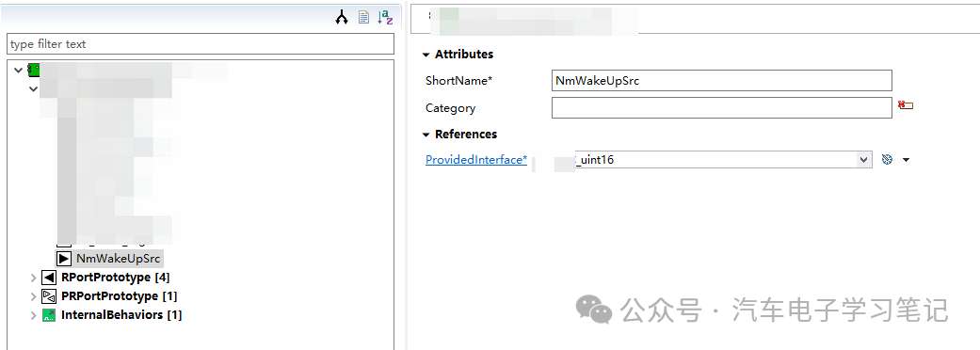
Task: Click the green component icon at tree root
Action: pos(34,70)
